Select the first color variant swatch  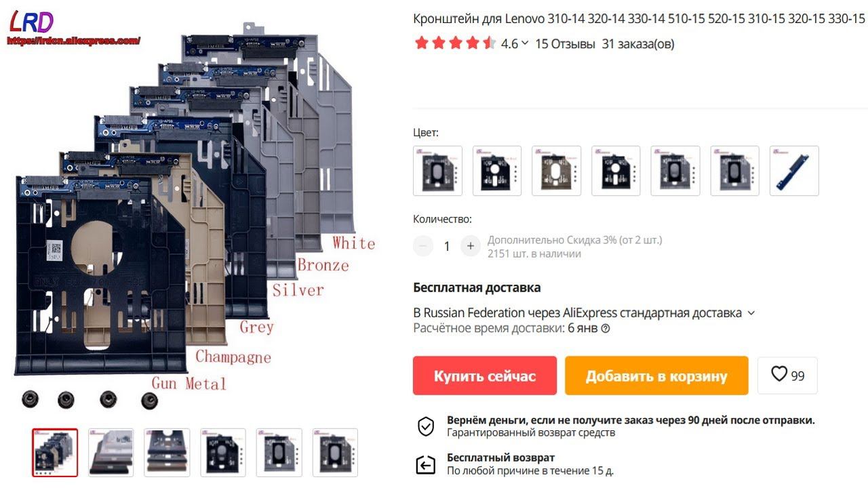[x=438, y=171]
